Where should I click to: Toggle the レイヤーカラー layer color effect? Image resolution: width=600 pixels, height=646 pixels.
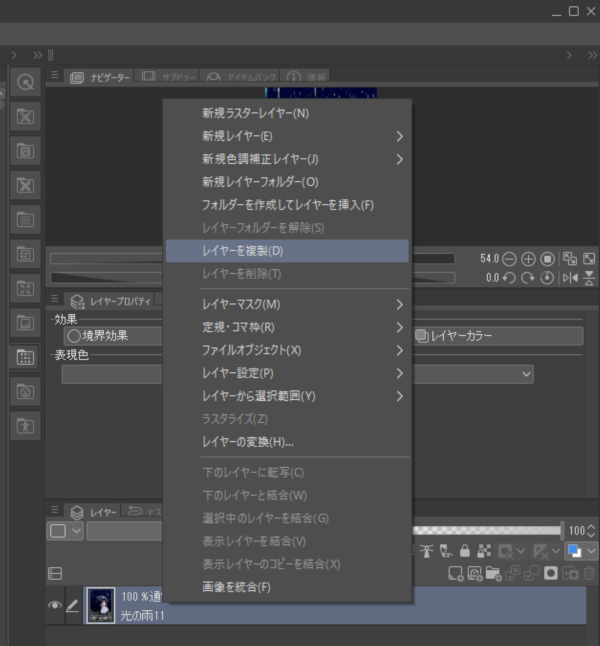click(497, 336)
